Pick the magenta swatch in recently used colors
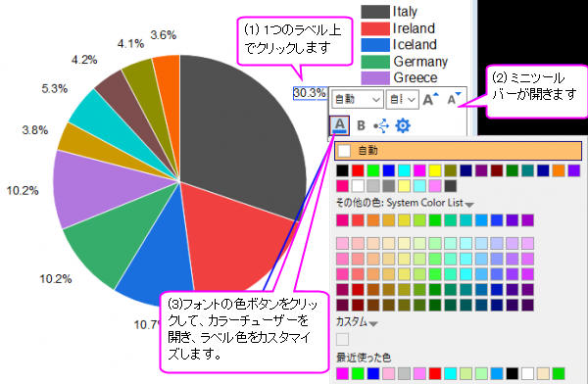The width and height of the screenshot is (588, 384). [x=342, y=373]
